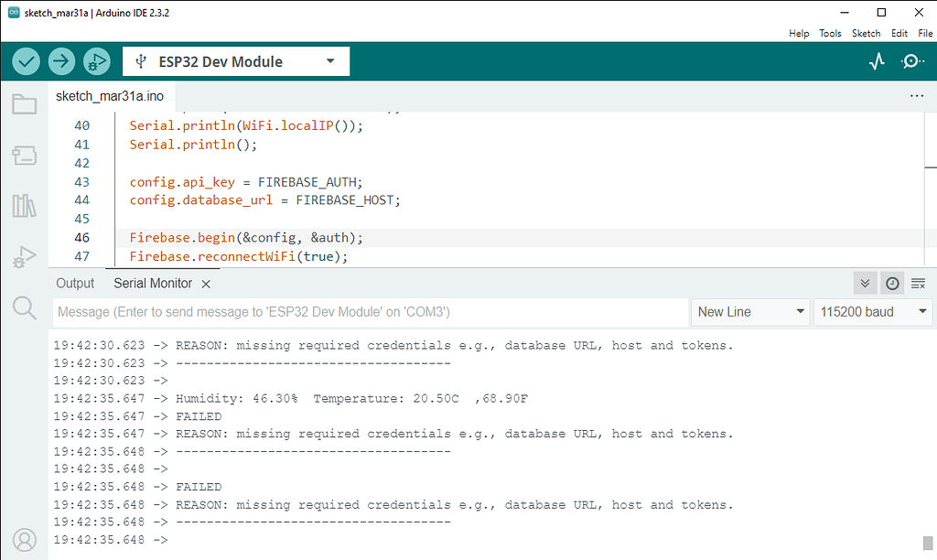Image resolution: width=937 pixels, height=560 pixels.
Task: Toggle autoscroll in Serial Monitor
Action: coord(865,284)
